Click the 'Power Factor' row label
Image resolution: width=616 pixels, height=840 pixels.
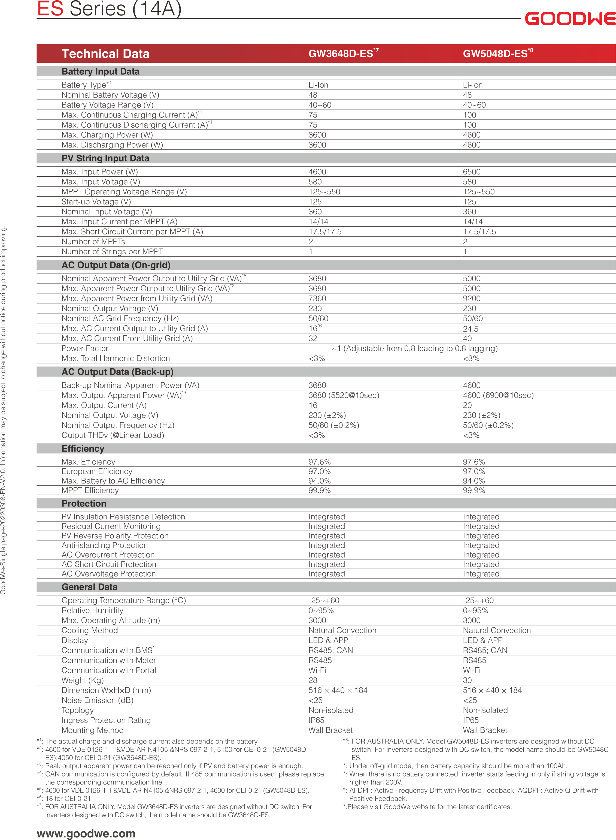(x=85, y=348)
